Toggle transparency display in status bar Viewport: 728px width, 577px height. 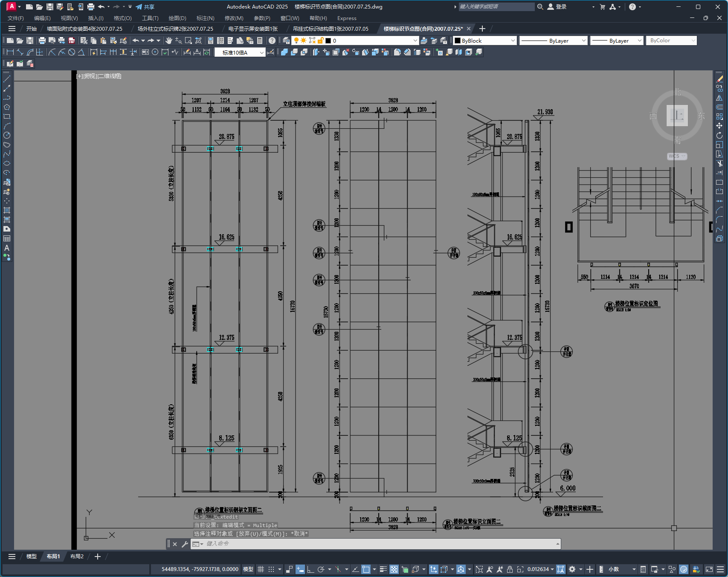point(394,569)
